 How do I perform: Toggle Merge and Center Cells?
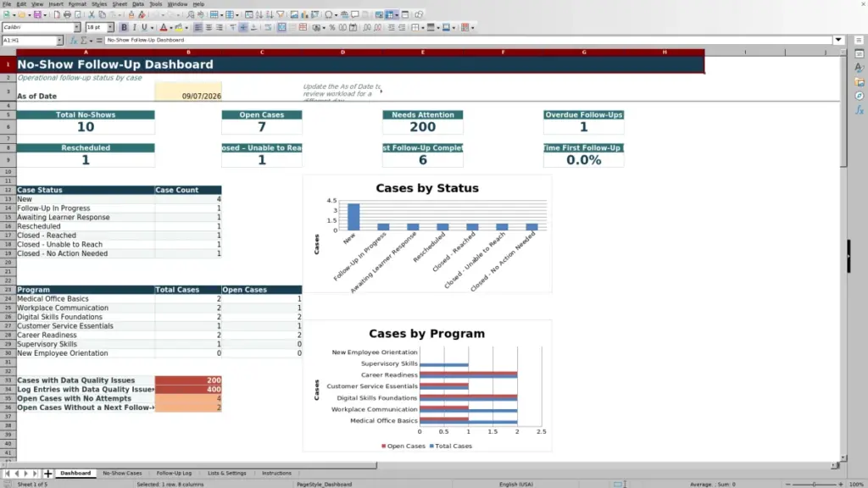click(281, 27)
